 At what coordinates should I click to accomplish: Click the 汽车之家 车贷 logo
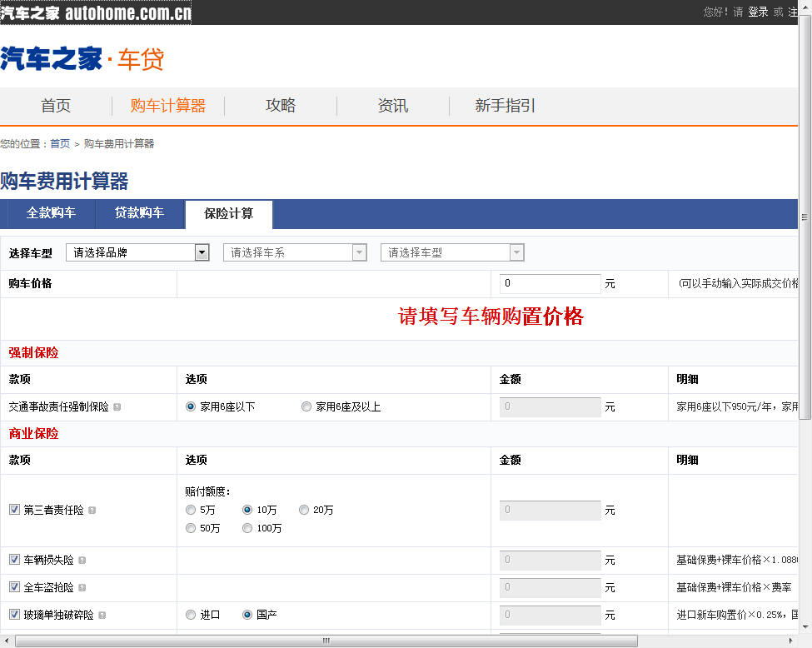(82, 59)
